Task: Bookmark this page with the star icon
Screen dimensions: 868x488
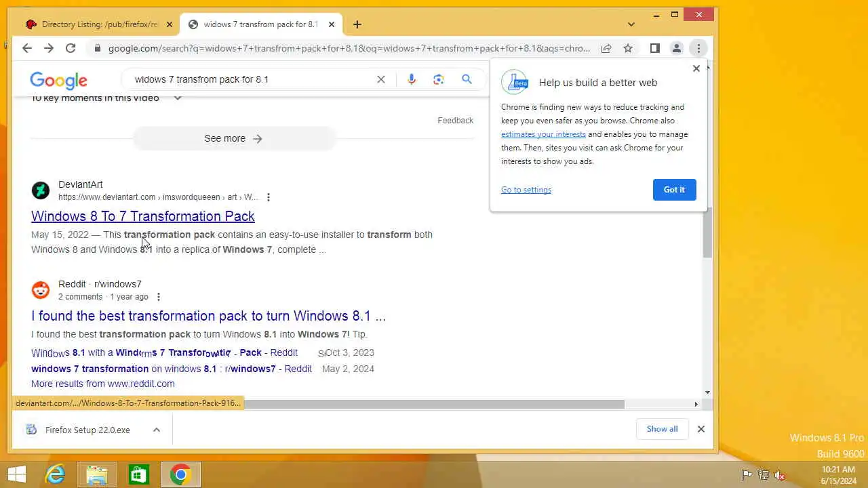Action: coord(628,48)
